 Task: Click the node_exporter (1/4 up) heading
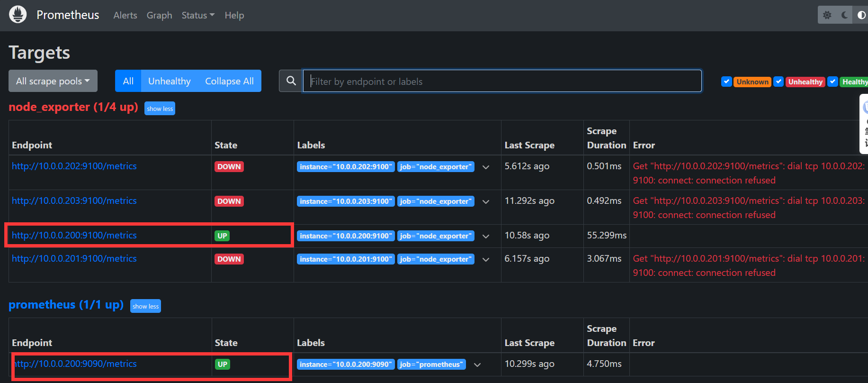73,107
